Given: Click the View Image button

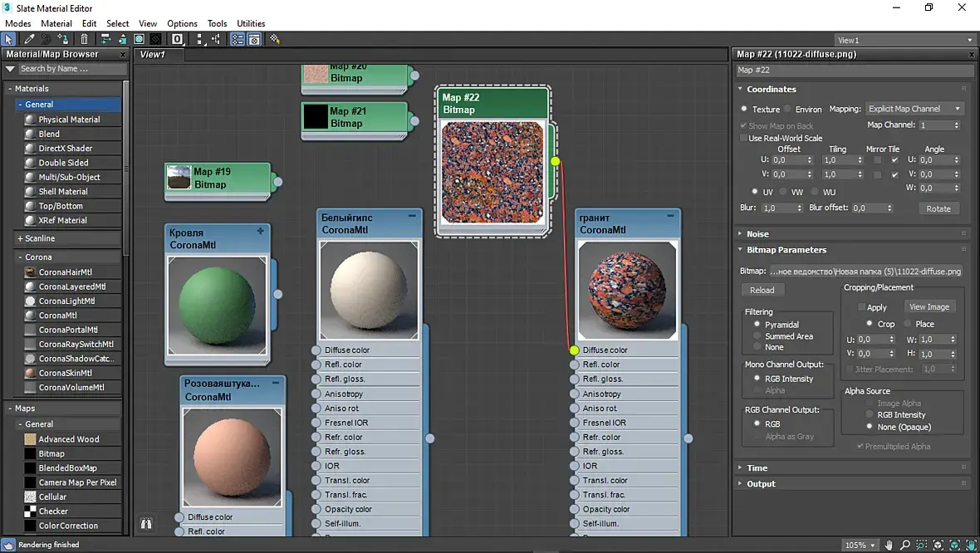Looking at the screenshot, I should 929,306.
